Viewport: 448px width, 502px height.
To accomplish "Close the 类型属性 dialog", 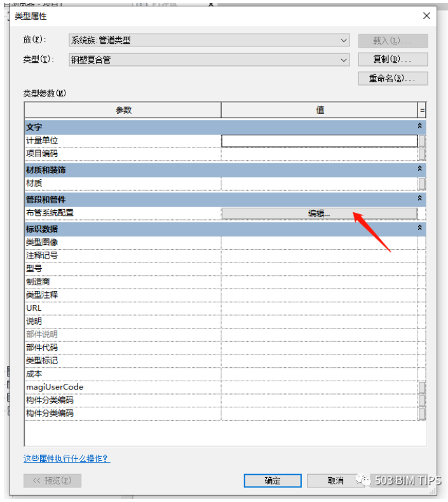I will 426,16.
